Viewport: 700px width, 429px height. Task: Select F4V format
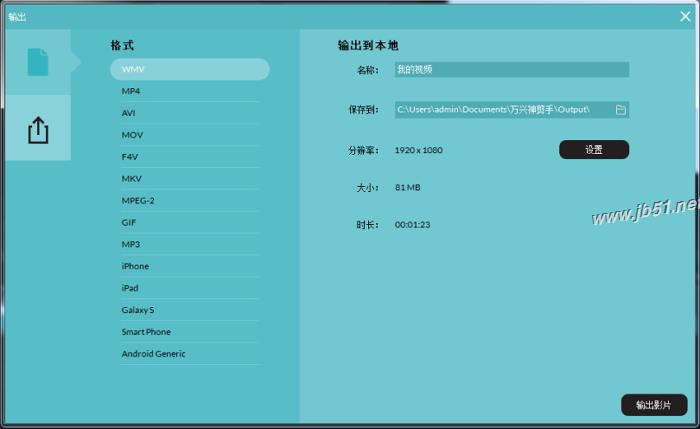tap(190, 157)
